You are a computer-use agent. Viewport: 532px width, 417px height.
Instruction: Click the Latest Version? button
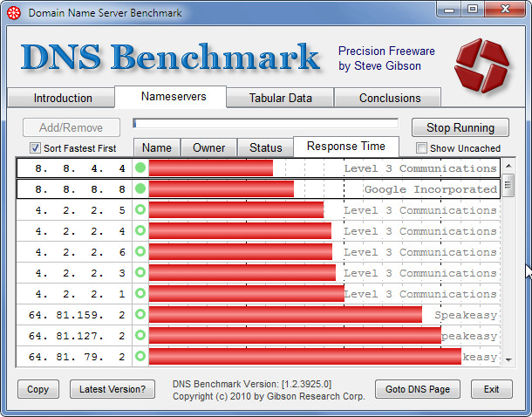pos(113,389)
